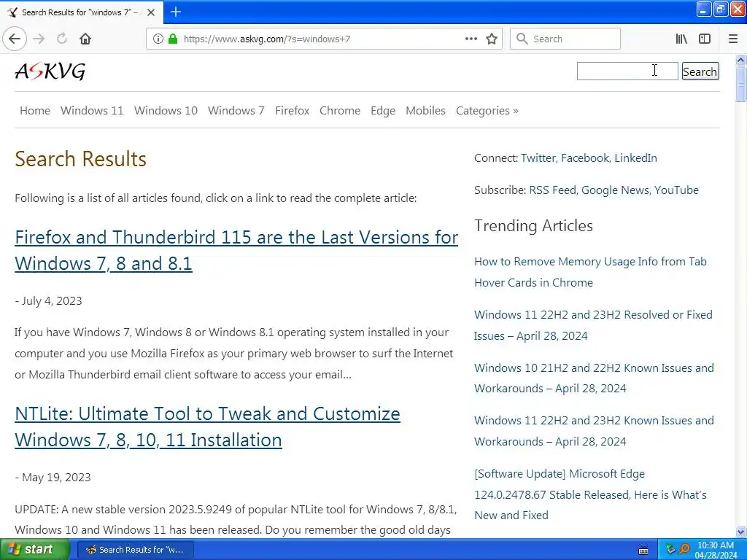Open the Home navigation item
The width and height of the screenshot is (747, 560).
[x=35, y=111]
